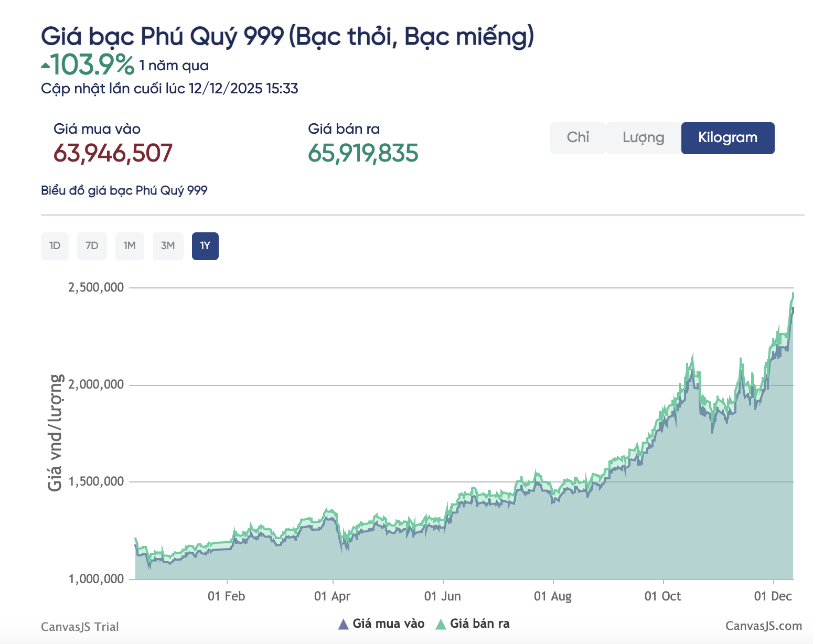Toggle the Giá mua vào legend triangle
The width and height of the screenshot is (813, 644).
(x=344, y=624)
